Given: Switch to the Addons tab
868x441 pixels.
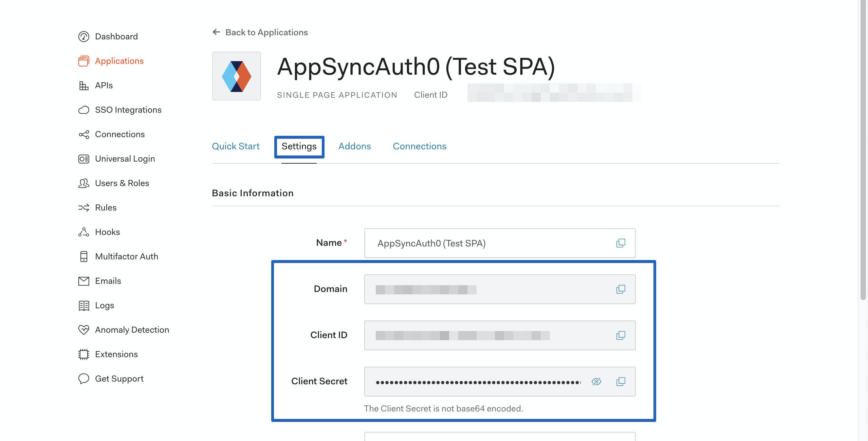Looking at the screenshot, I should 354,146.
